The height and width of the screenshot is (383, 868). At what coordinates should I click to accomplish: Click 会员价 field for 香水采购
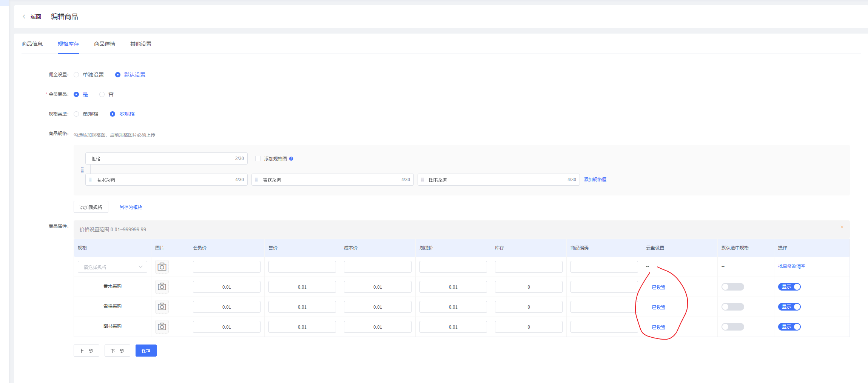tap(227, 287)
